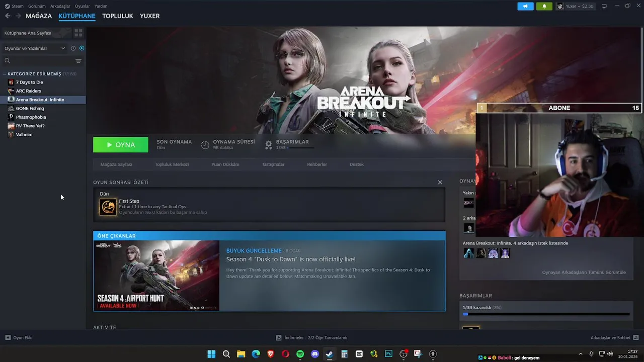Click the first wishlist friend avatar

click(468, 253)
